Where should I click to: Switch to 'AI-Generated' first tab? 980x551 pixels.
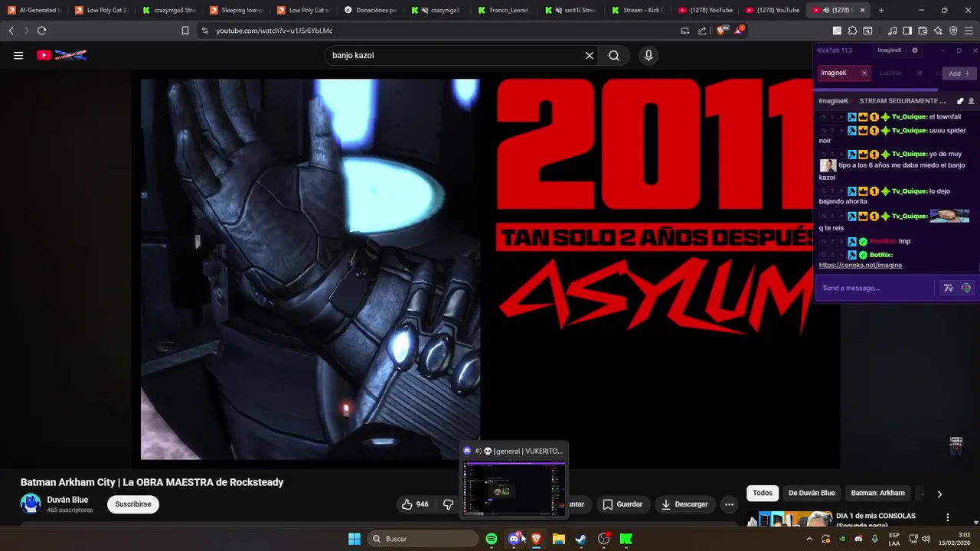click(x=34, y=10)
